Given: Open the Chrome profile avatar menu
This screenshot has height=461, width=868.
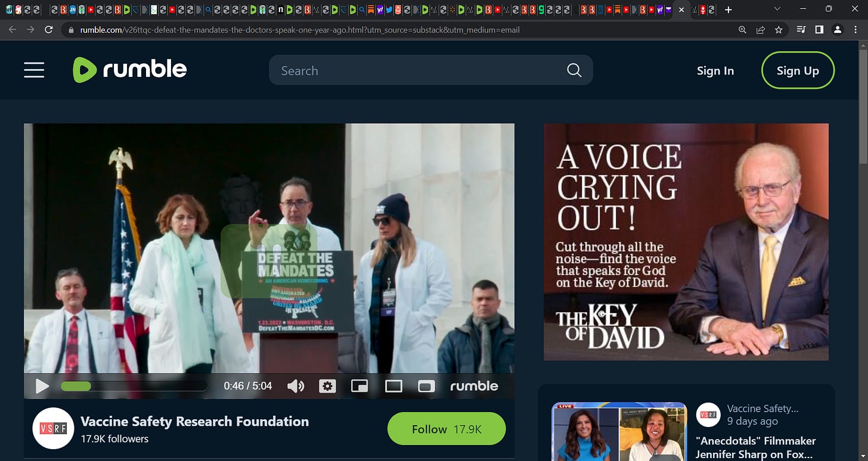Looking at the screenshot, I should pyautogui.click(x=838, y=30).
